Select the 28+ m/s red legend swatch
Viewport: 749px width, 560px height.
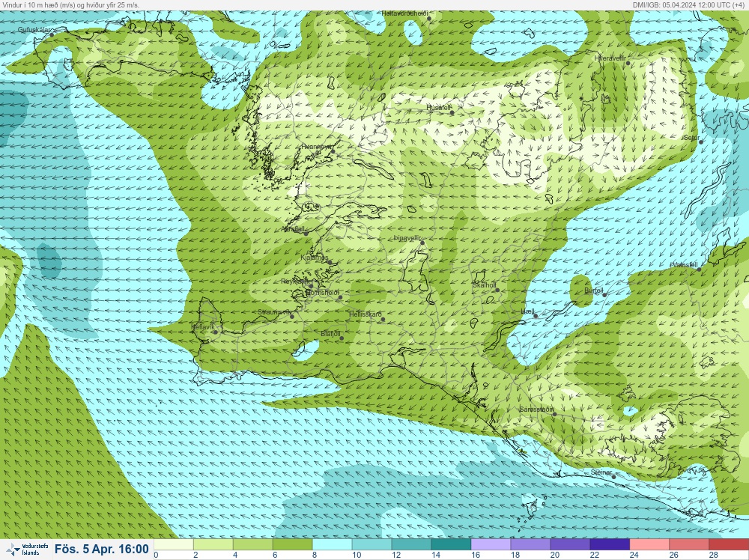click(x=729, y=545)
